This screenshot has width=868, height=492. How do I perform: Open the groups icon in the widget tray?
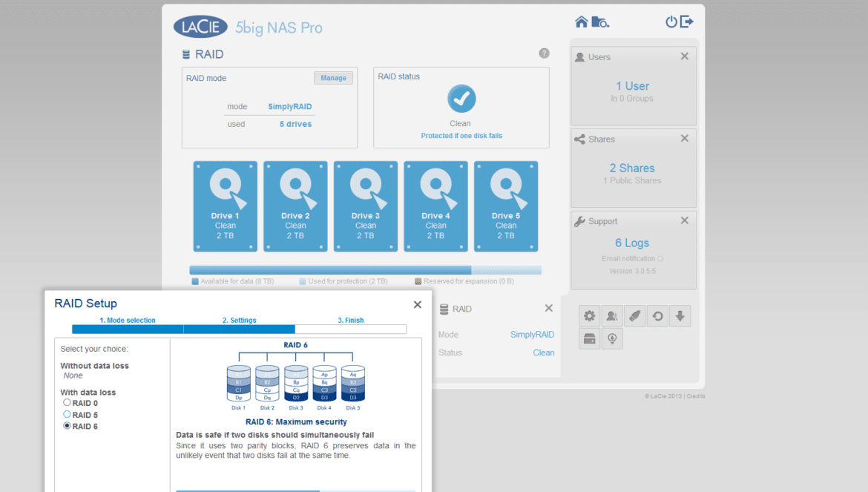click(612, 316)
